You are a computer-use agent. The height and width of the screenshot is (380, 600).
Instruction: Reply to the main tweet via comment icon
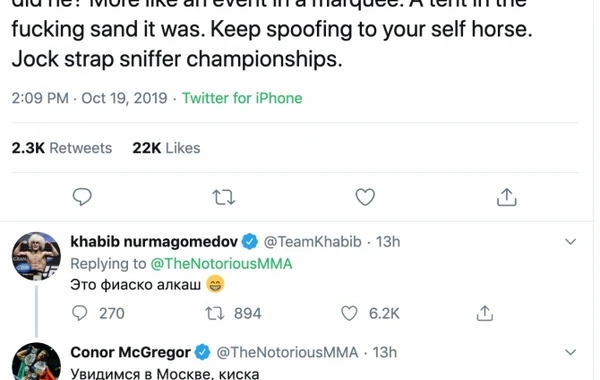click(82, 197)
